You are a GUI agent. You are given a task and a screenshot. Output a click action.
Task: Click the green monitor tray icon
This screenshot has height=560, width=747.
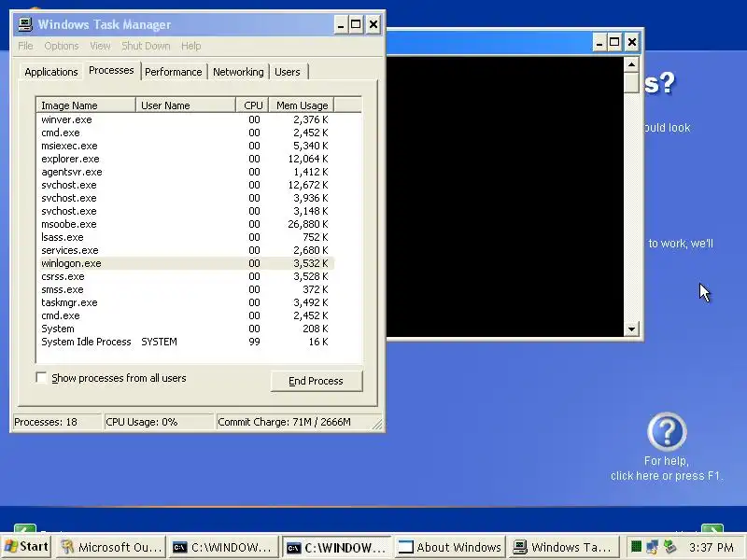pyautogui.click(x=636, y=547)
